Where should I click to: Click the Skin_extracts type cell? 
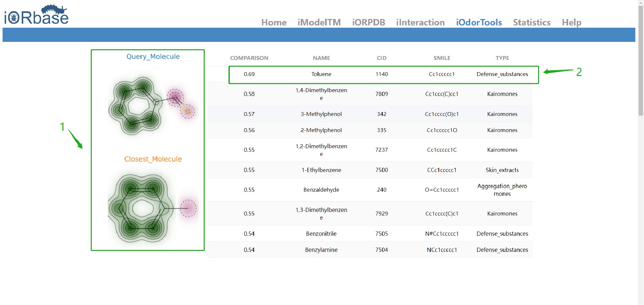(x=502, y=170)
